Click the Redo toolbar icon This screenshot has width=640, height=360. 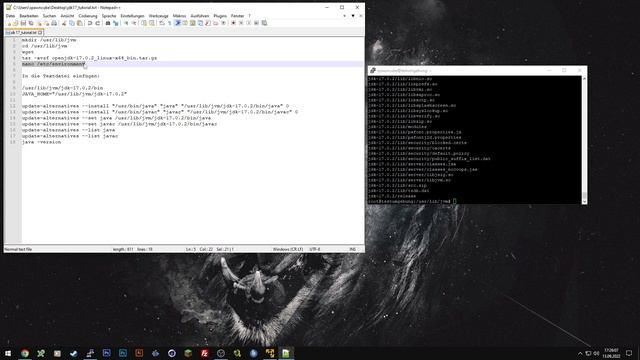coord(98,23)
